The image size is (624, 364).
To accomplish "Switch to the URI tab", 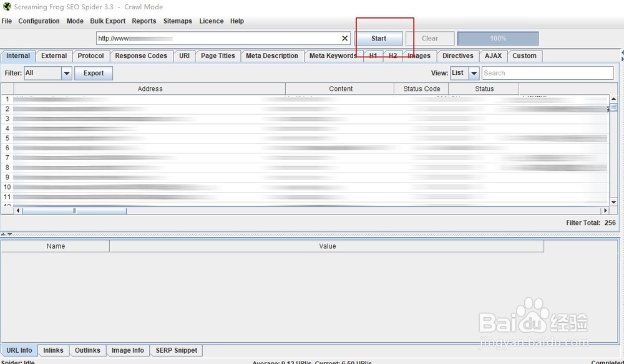I will point(184,55).
